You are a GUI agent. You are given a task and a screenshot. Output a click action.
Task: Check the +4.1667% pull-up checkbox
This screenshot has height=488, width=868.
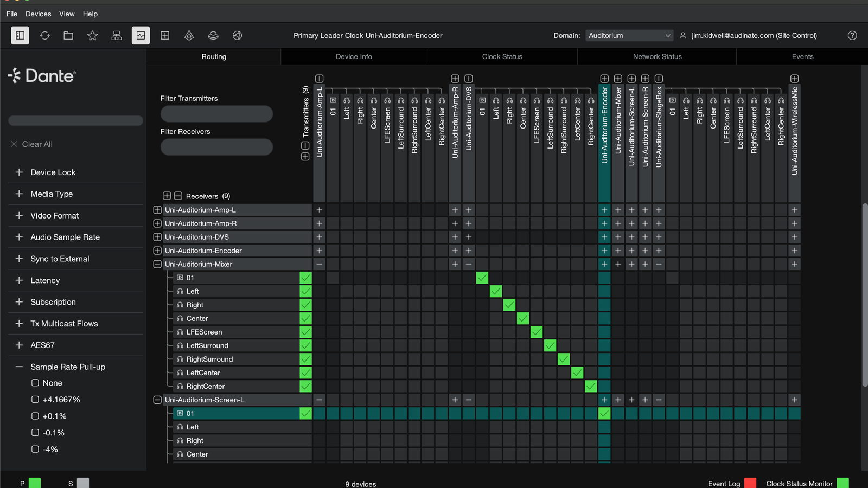point(35,400)
